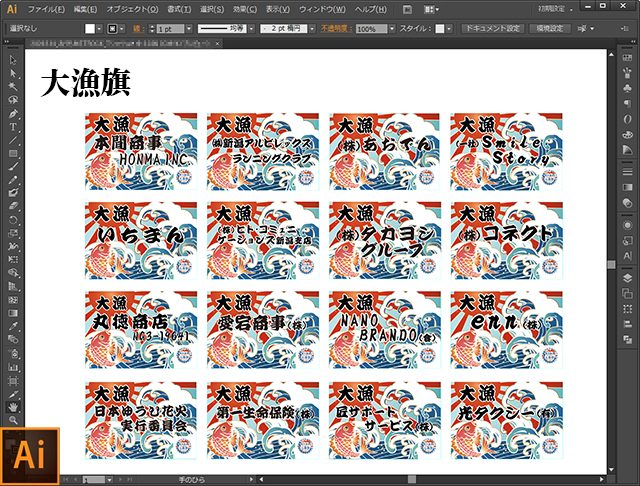Pick the Gradient tool in toolbox

coord(13,313)
